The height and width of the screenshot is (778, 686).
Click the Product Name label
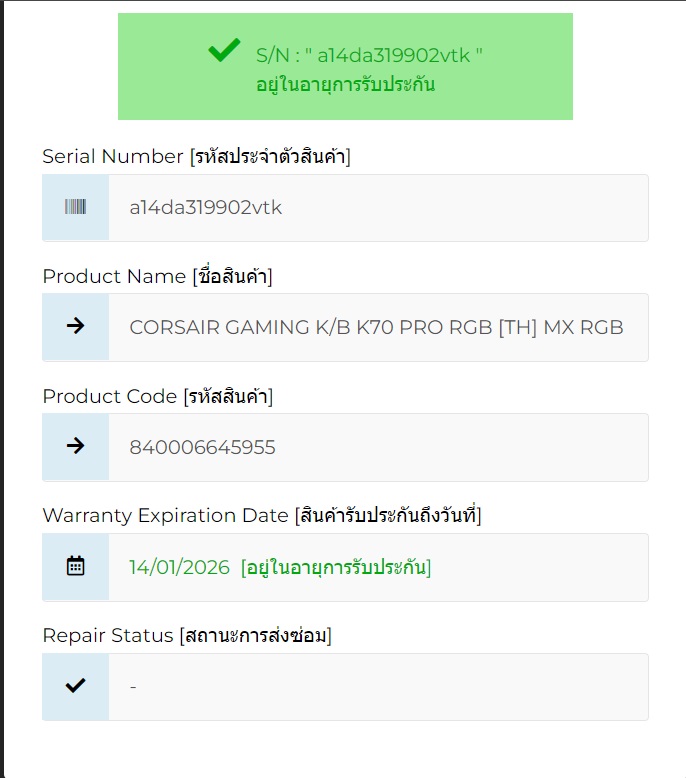click(x=157, y=276)
